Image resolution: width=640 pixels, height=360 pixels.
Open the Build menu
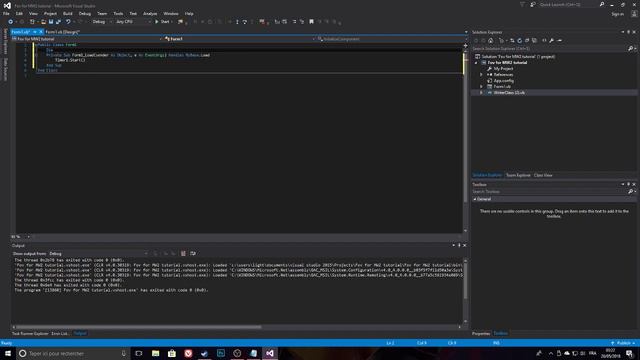68,13
